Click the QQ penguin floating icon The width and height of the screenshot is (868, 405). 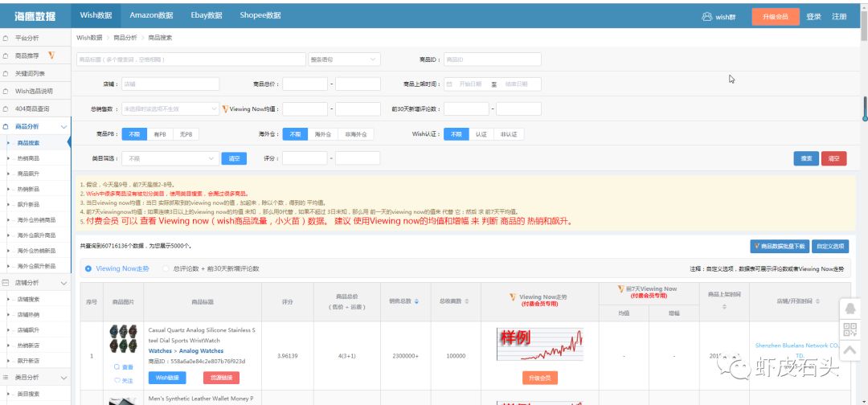(x=850, y=309)
